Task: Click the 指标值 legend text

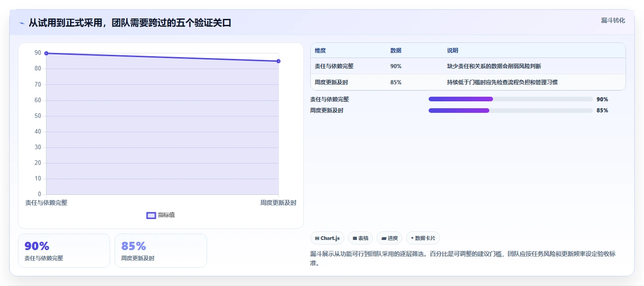Action: pos(167,215)
